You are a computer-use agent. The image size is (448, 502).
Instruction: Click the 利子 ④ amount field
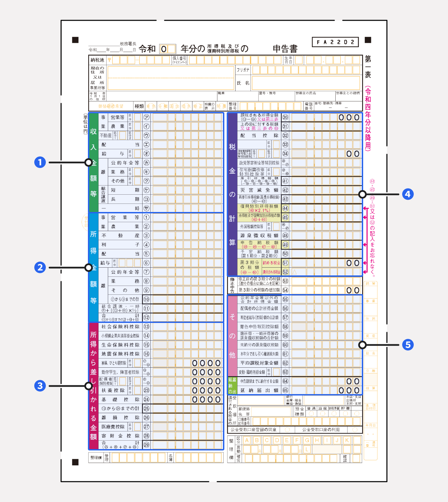(x=188, y=245)
